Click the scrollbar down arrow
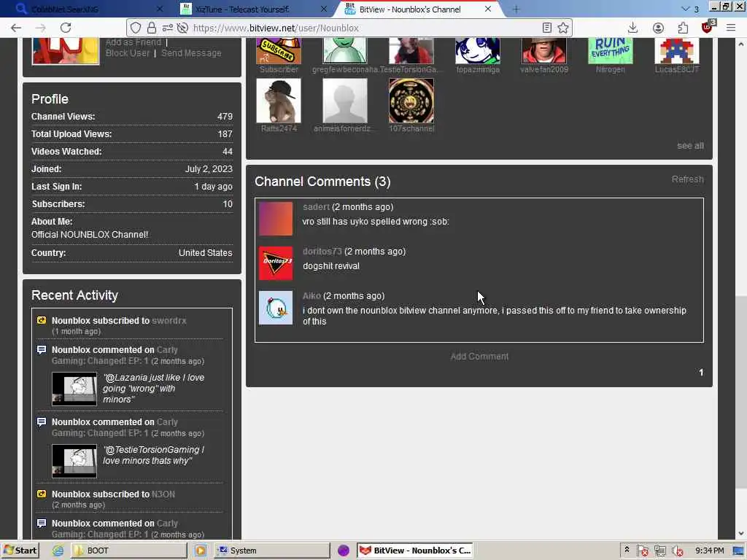 click(x=741, y=533)
